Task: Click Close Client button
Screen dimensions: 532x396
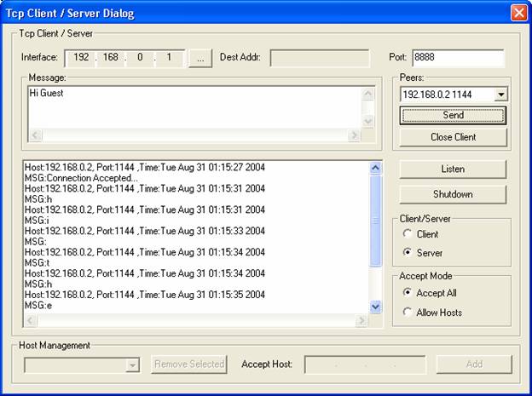Action: pyautogui.click(x=453, y=137)
